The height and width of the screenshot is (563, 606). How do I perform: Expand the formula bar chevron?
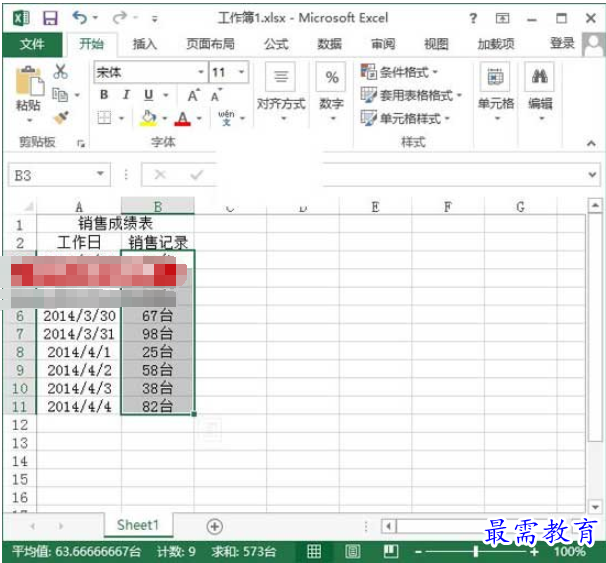[x=592, y=175]
